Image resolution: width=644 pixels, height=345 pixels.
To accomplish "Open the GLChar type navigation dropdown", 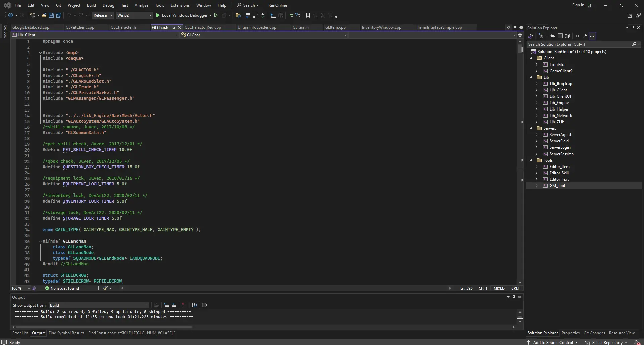I will (x=264, y=35).
